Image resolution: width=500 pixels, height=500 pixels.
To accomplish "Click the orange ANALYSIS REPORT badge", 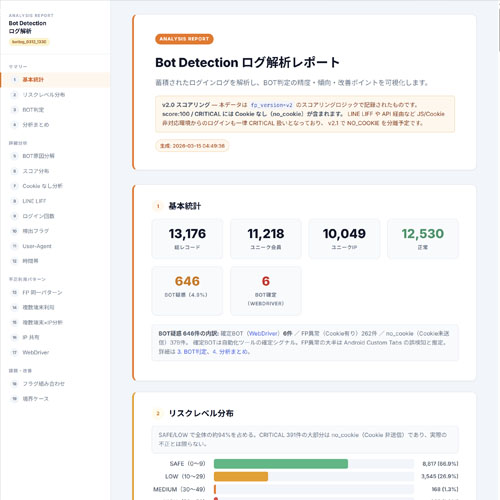I will click(184, 39).
